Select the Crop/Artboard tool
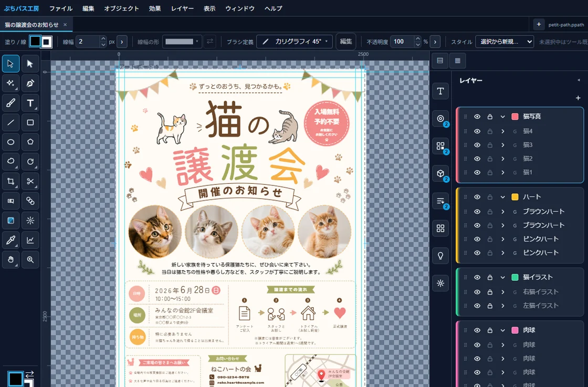This screenshot has width=588, height=387. click(x=10, y=181)
